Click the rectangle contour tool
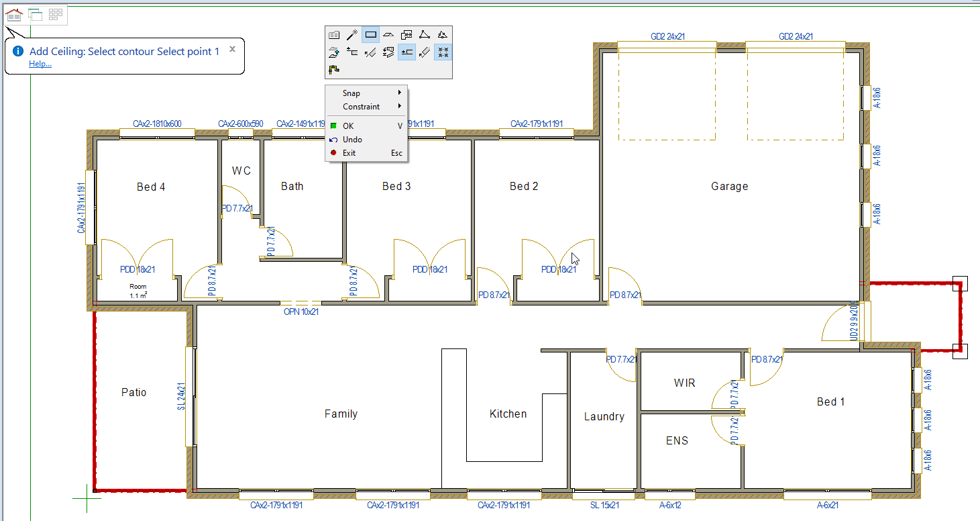This screenshot has width=980, height=521. [370, 35]
